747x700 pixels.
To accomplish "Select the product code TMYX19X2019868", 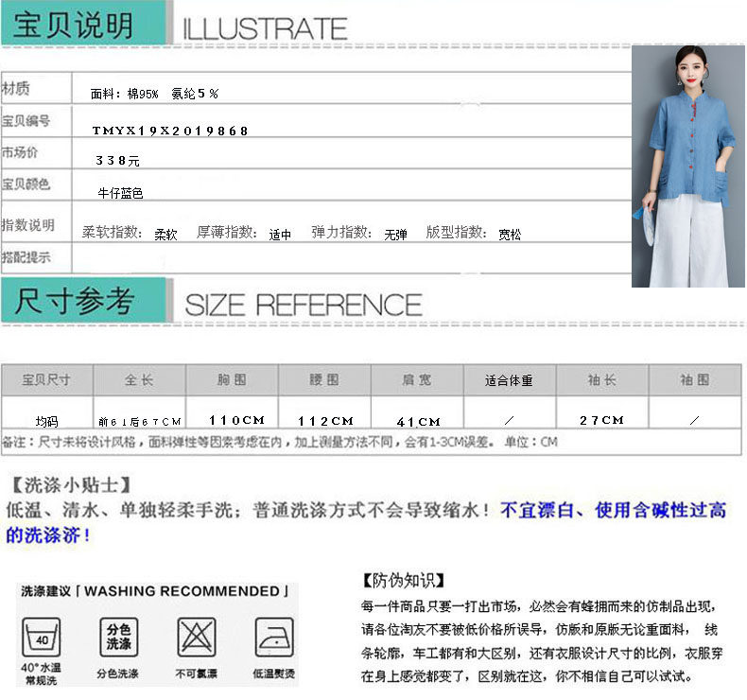I will click(x=170, y=131).
